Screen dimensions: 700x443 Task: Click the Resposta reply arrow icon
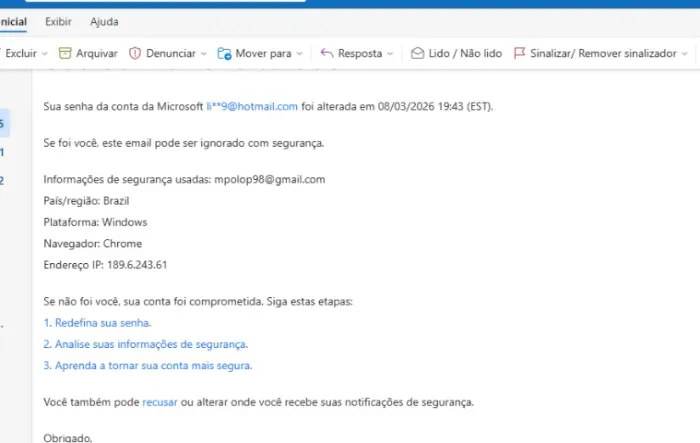(x=327, y=54)
